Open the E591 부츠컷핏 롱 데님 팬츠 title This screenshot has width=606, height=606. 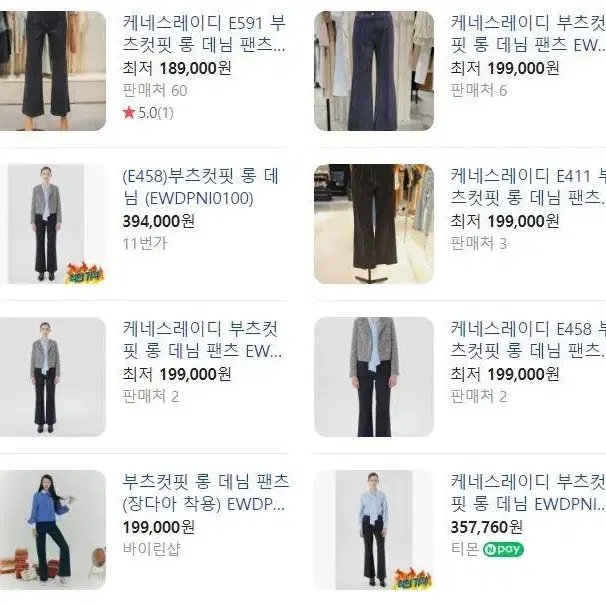click(204, 34)
